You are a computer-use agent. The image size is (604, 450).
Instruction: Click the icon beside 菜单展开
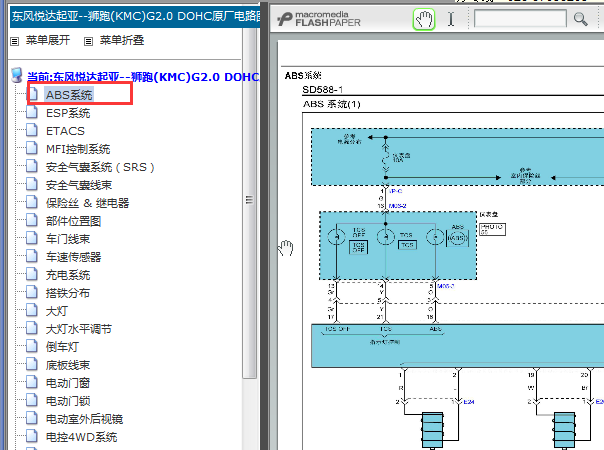click(15, 41)
